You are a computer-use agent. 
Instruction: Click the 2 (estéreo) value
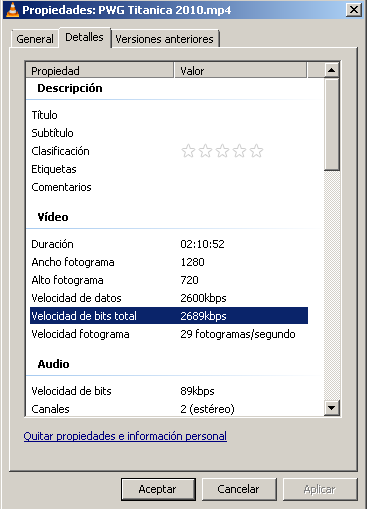207,409
